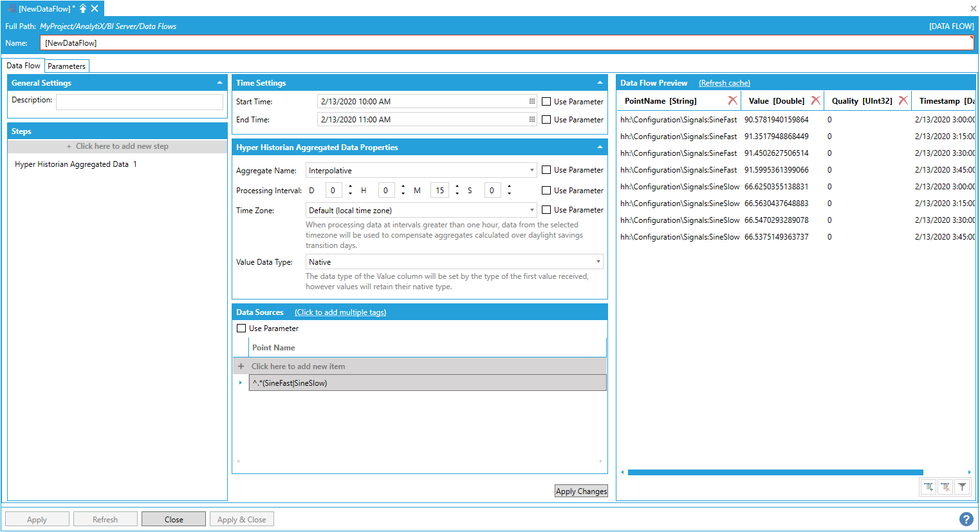Click the Description input field

[139, 102]
